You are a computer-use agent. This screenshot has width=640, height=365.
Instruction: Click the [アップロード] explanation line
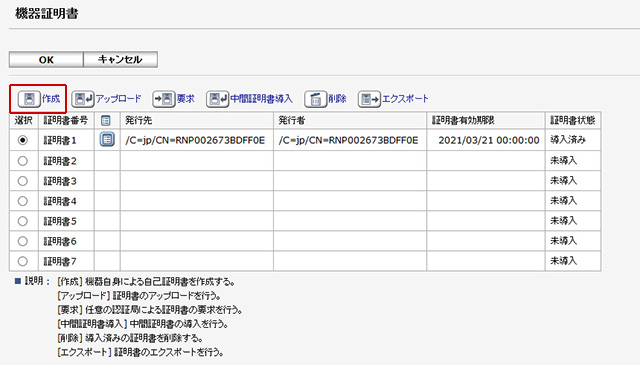pyautogui.click(x=140, y=296)
